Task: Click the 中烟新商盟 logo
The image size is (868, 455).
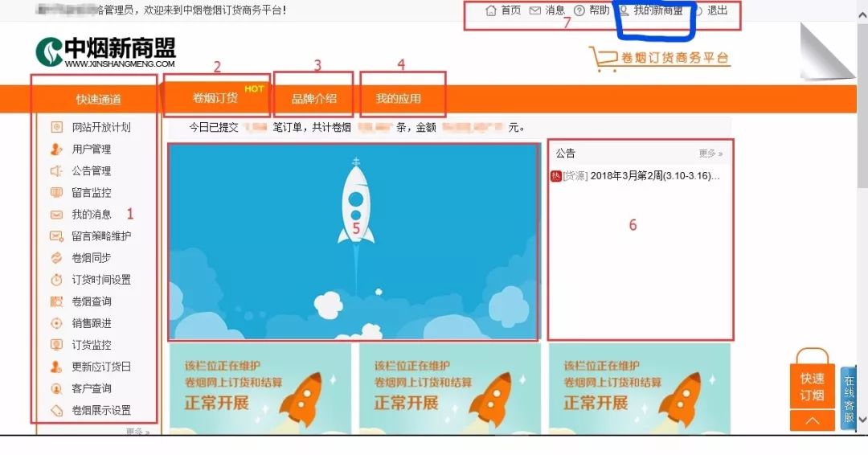Action: tap(105, 52)
